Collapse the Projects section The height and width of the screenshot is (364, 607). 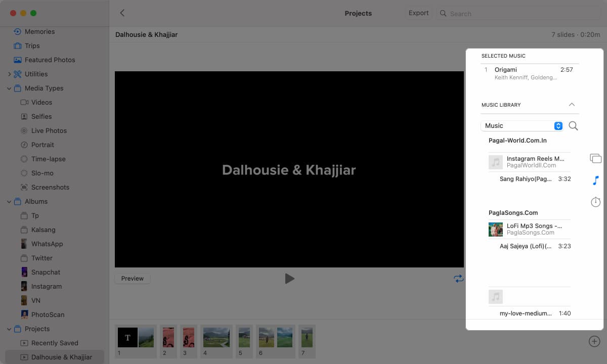9,329
